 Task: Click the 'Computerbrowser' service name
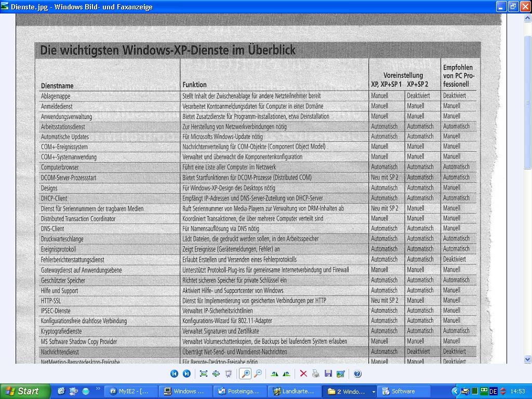tap(60, 167)
